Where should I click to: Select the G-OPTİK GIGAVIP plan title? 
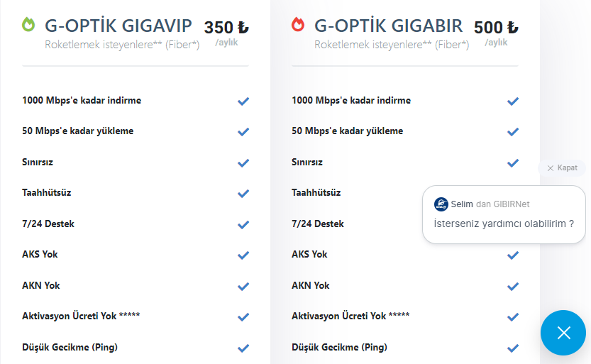tap(118, 26)
